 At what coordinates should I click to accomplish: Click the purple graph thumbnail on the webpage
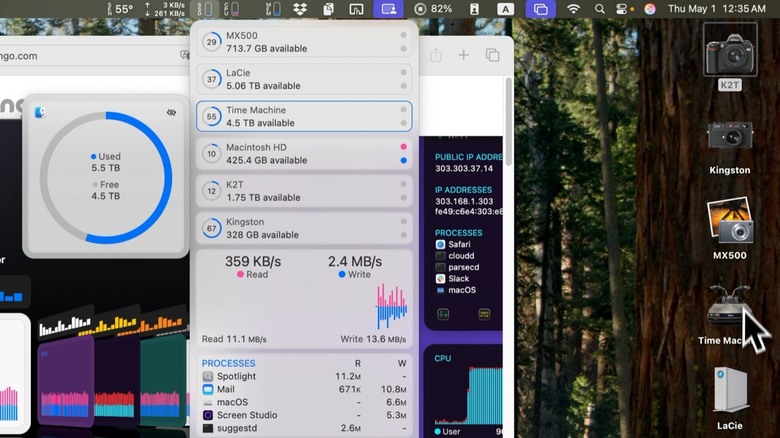point(65,381)
